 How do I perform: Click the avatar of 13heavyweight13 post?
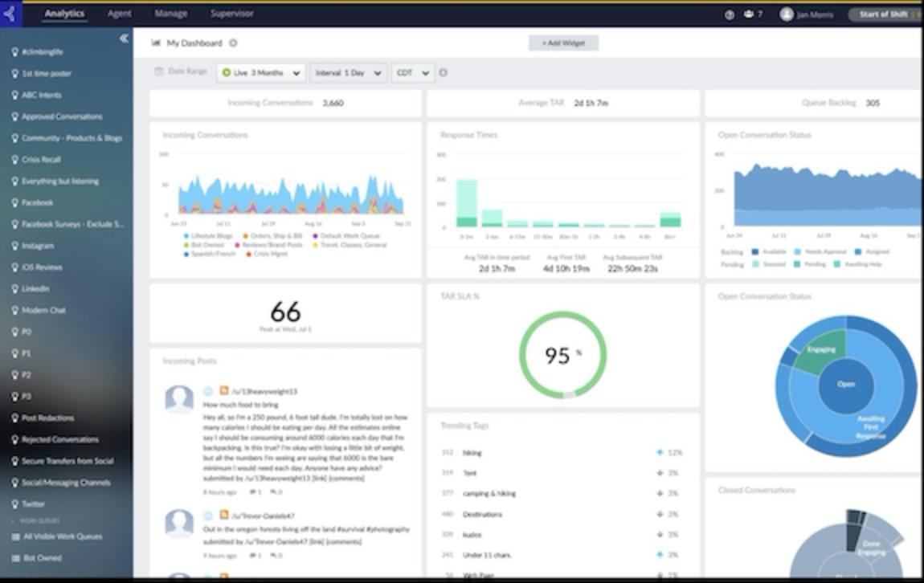[x=179, y=399]
